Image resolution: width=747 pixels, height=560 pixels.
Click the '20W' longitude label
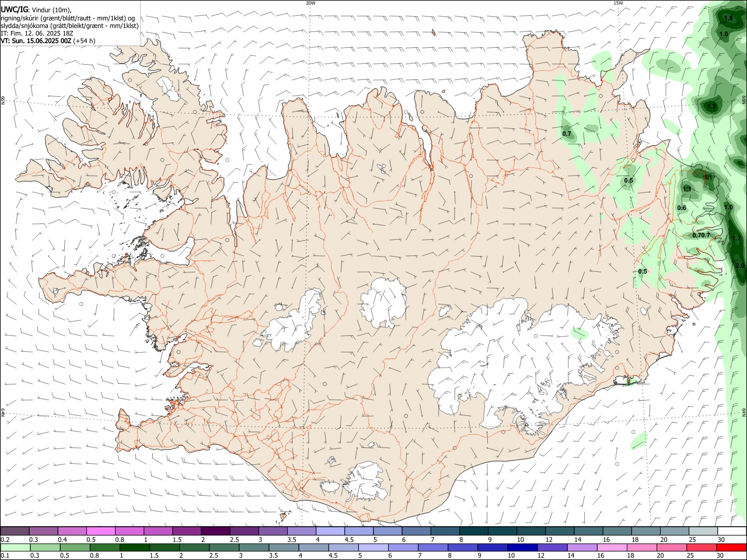click(310, 3)
